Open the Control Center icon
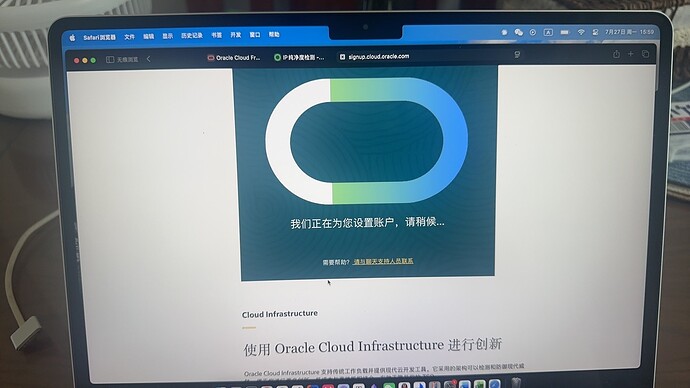 [x=595, y=32]
